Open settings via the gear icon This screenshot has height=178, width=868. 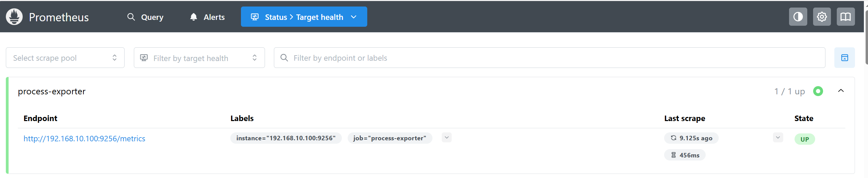[822, 17]
